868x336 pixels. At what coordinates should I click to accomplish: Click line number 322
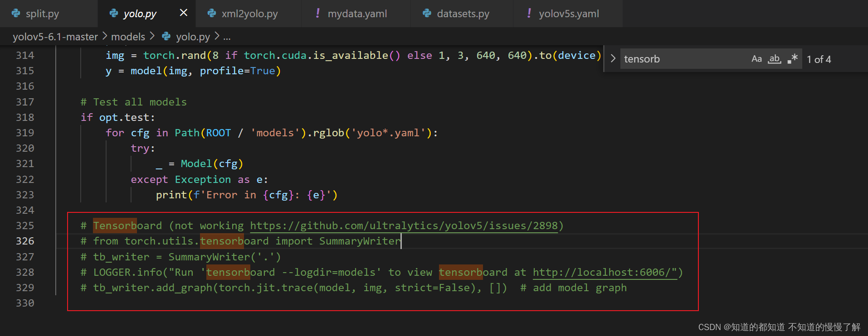[x=25, y=179]
